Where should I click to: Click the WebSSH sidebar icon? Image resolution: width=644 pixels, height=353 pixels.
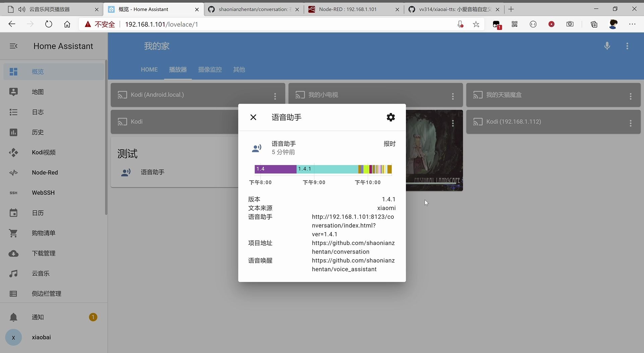pos(13,193)
